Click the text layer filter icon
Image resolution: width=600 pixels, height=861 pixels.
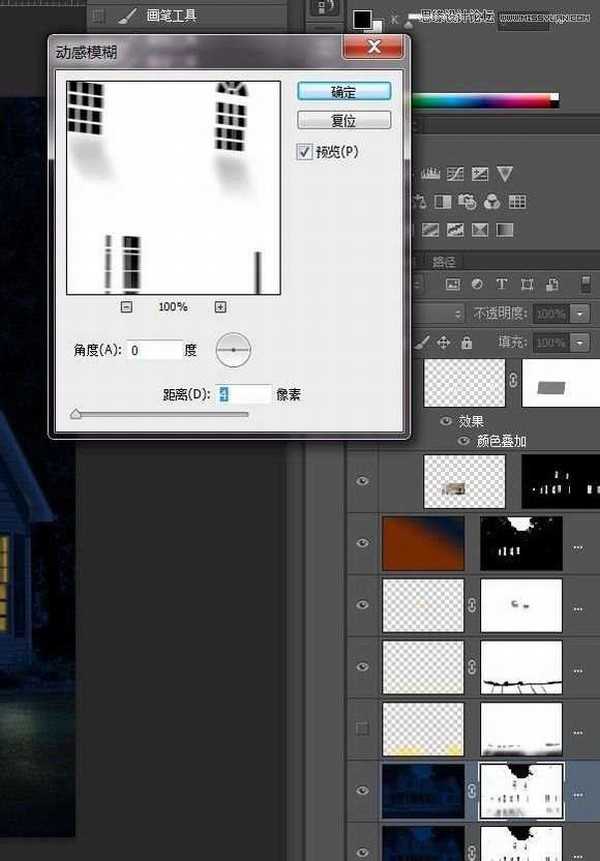(502, 285)
